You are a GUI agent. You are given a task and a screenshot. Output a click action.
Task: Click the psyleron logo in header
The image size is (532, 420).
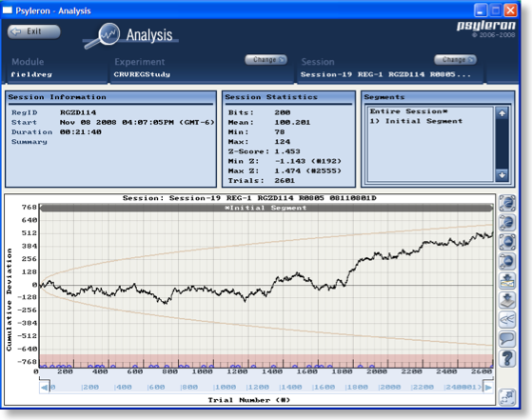click(x=486, y=26)
